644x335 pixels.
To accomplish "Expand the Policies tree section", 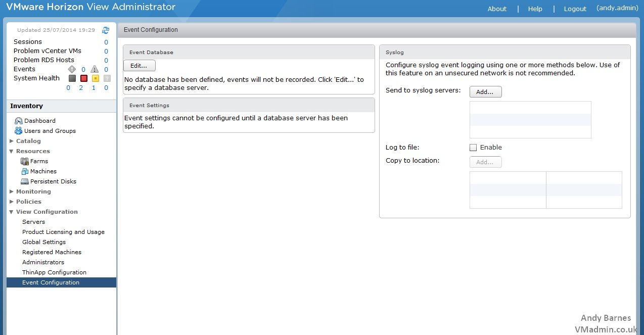I will (x=12, y=202).
